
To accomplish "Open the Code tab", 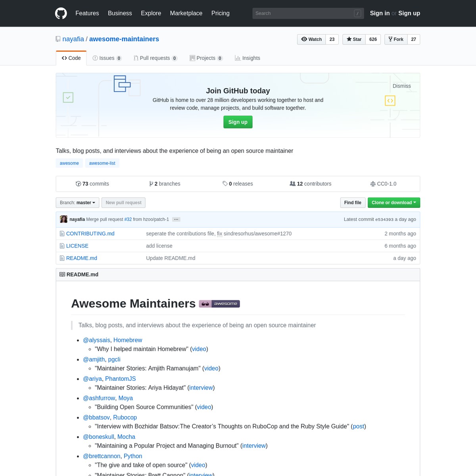I will point(71,58).
